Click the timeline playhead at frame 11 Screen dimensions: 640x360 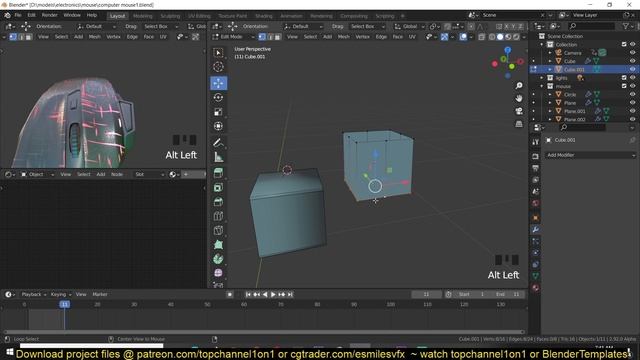tap(64, 304)
